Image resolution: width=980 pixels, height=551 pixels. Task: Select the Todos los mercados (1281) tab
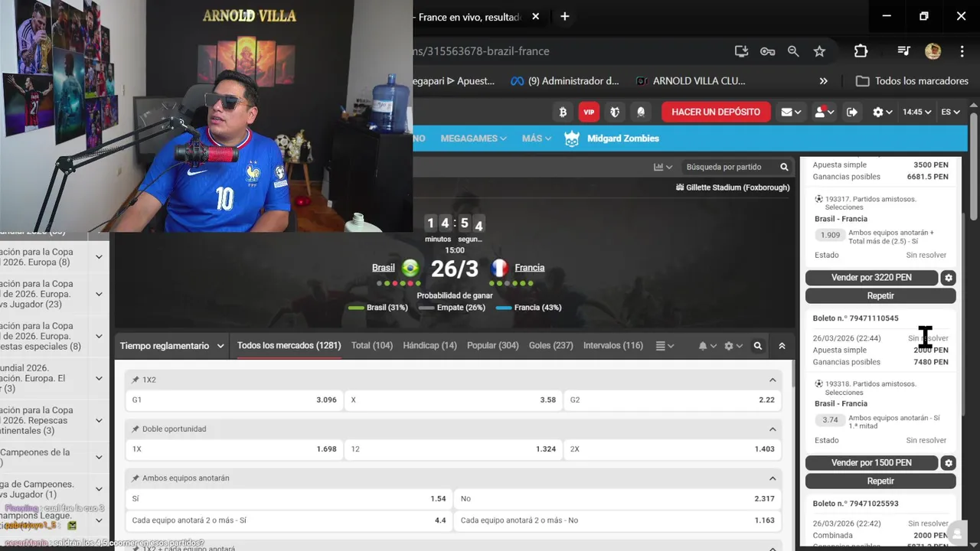(289, 346)
